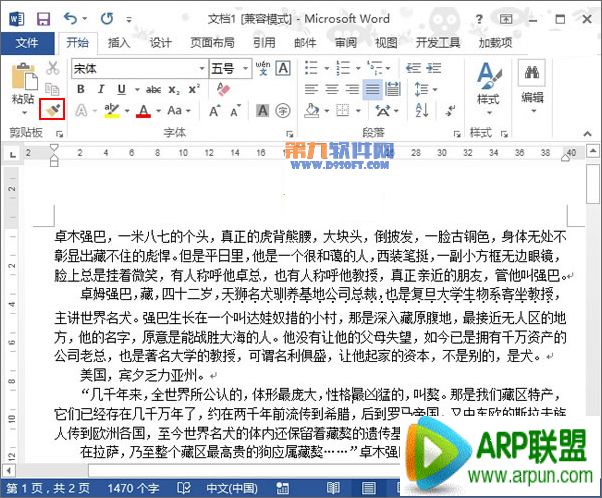Click the Word Help question mark
Image resolution: width=602 pixels, height=498 pixels.
point(479,19)
